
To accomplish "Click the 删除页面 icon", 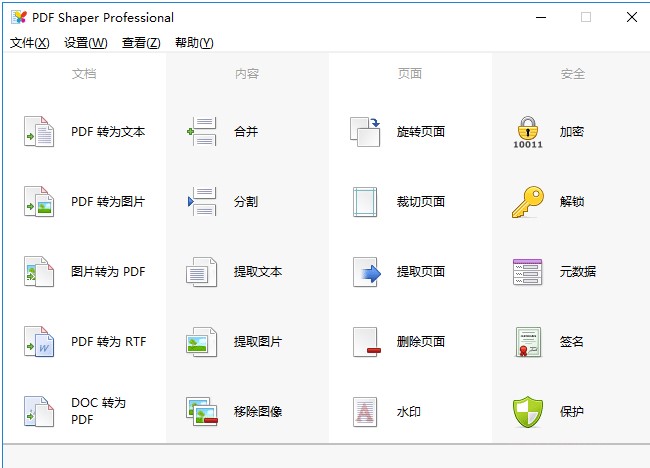I will click(x=366, y=342).
